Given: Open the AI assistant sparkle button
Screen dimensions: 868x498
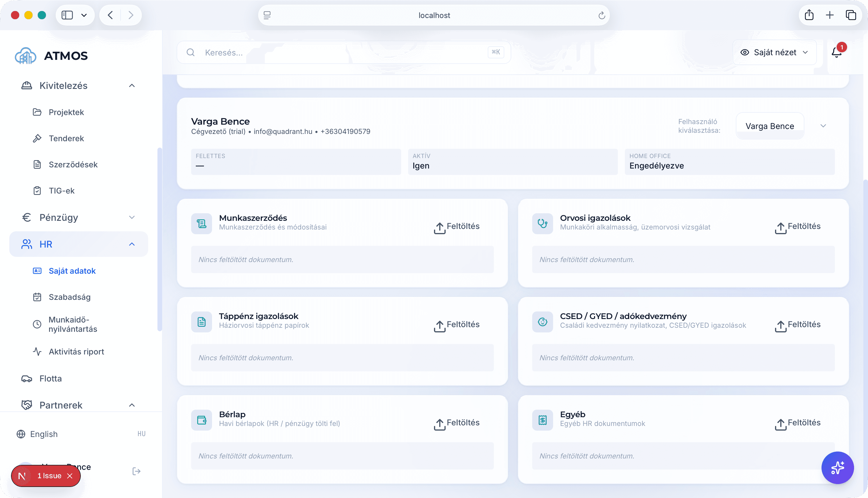Looking at the screenshot, I should 837,467.
